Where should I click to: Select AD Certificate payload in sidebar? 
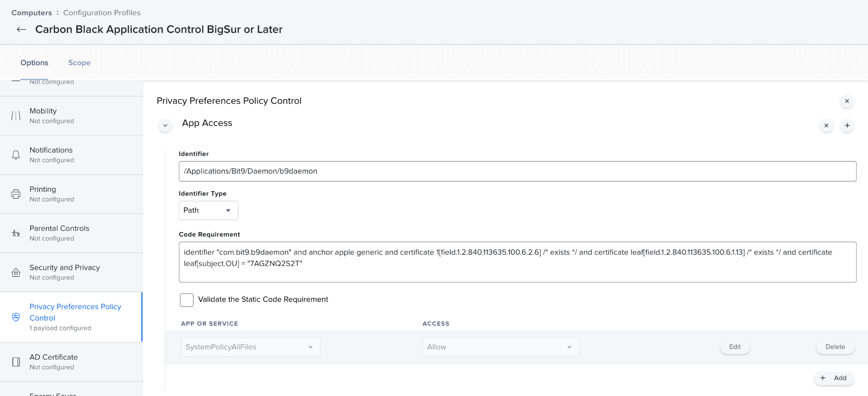point(71,362)
